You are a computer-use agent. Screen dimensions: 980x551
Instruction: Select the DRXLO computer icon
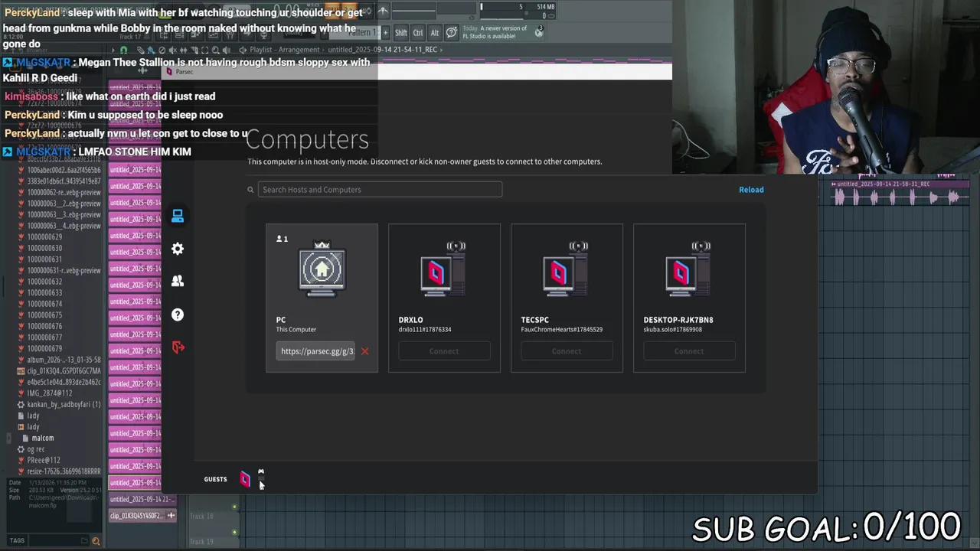(443, 269)
